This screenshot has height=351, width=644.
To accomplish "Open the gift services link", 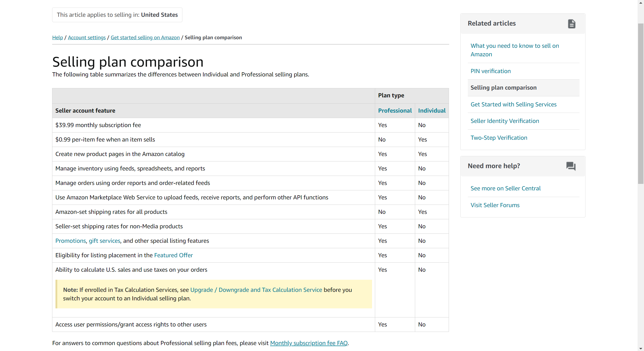I will (x=104, y=241).
